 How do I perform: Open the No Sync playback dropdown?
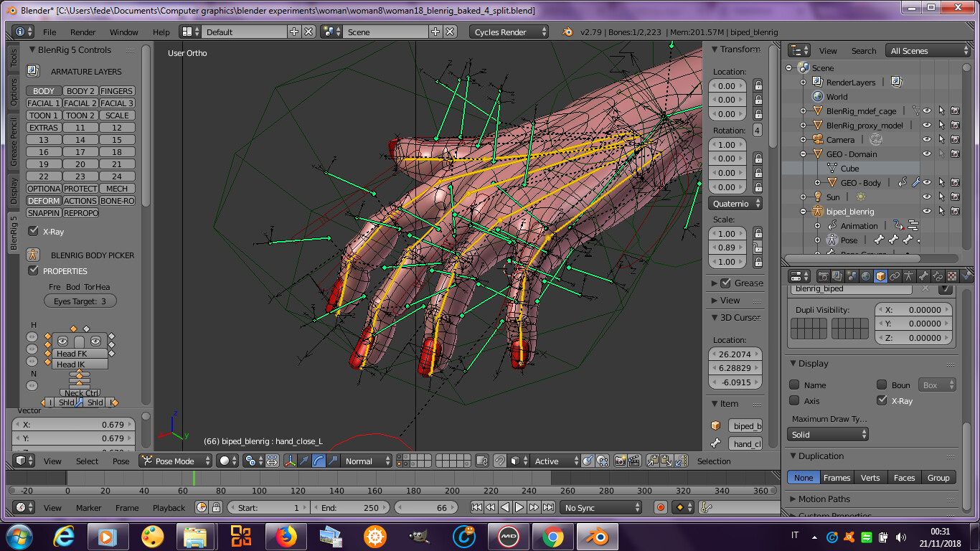click(601, 507)
